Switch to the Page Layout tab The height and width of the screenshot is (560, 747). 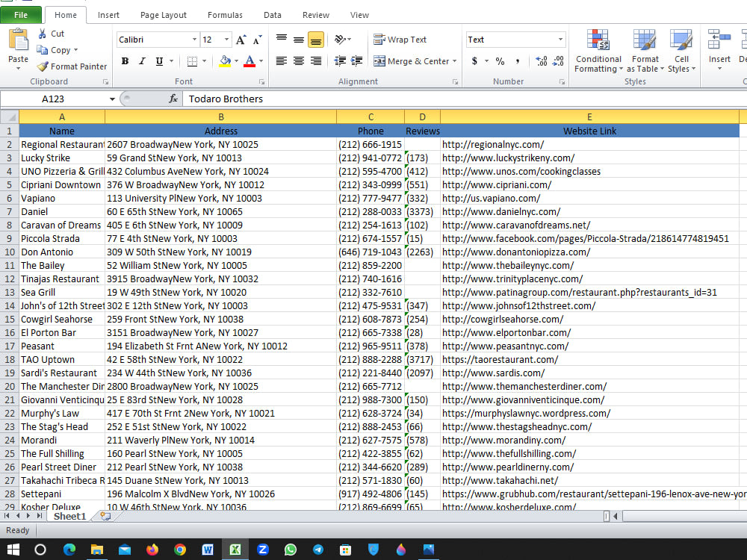(164, 15)
